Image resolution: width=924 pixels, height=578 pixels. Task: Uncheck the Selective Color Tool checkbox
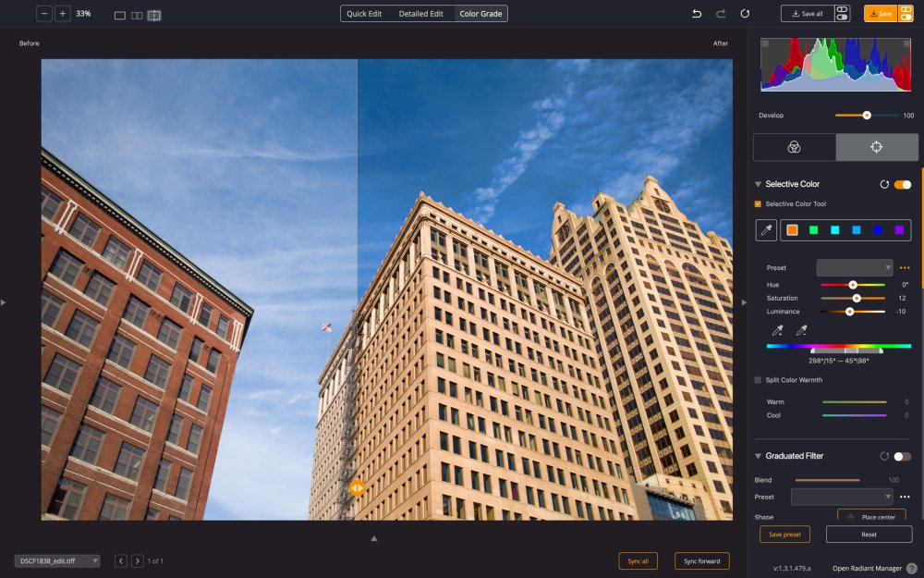(x=759, y=203)
